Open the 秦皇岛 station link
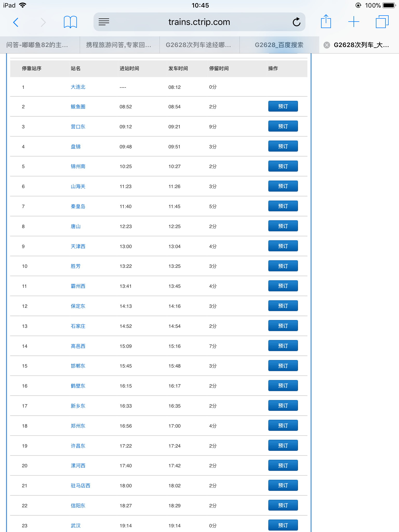The height and width of the screenshot is (532, 399). (x=78, y=207)
